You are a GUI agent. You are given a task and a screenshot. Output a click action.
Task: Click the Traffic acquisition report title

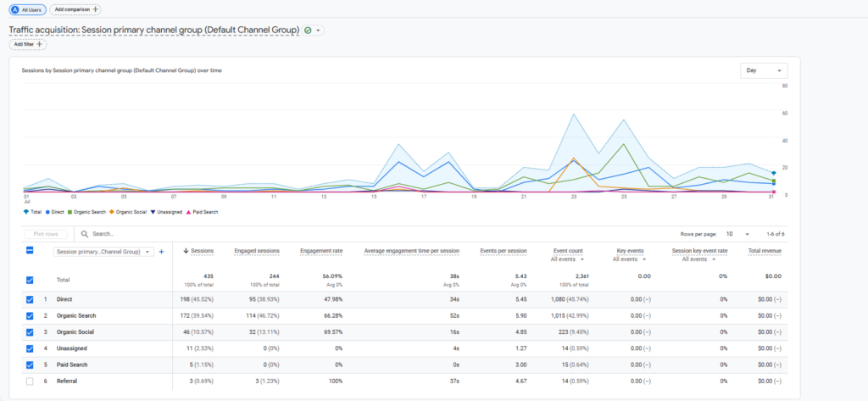[x=153, y=30]
